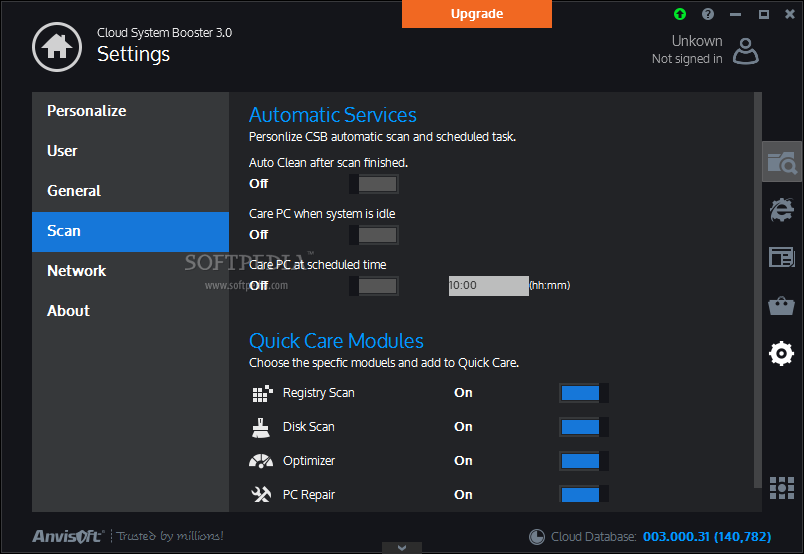
Task: Open the folder scan sidebar icon
Action: pos(781,161)
